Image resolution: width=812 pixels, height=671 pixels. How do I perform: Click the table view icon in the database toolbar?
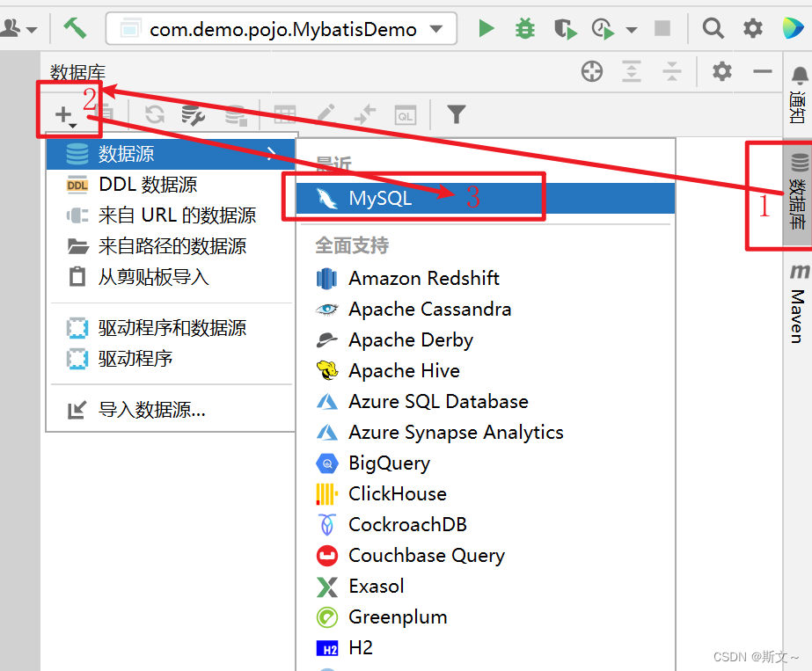pos(285,114)
